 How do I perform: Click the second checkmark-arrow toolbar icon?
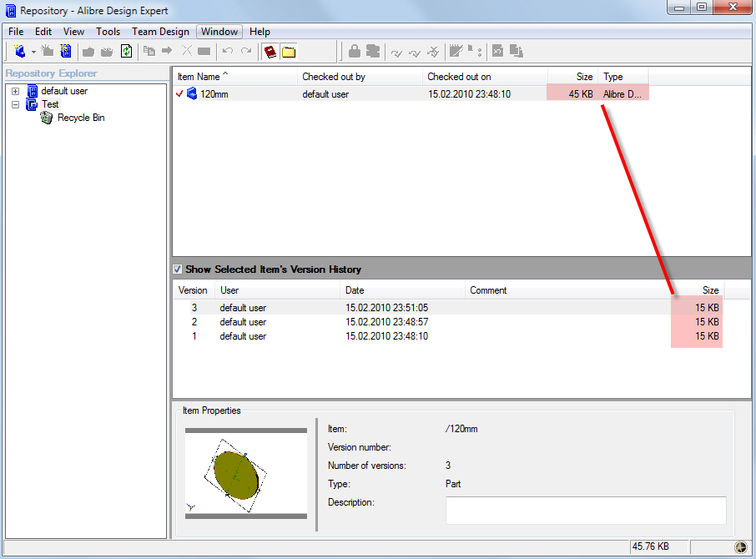pos(415,52)
